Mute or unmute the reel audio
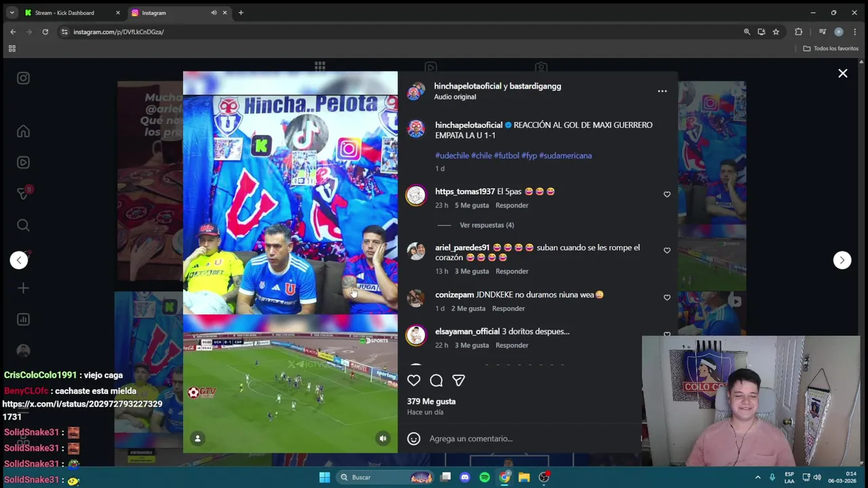The width and height of the screenshot is (868, 488). point(383,439)
